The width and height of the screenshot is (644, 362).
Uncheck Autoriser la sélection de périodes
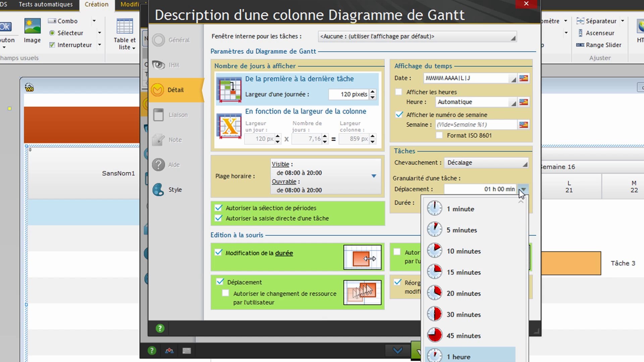[x=219, y=208]
